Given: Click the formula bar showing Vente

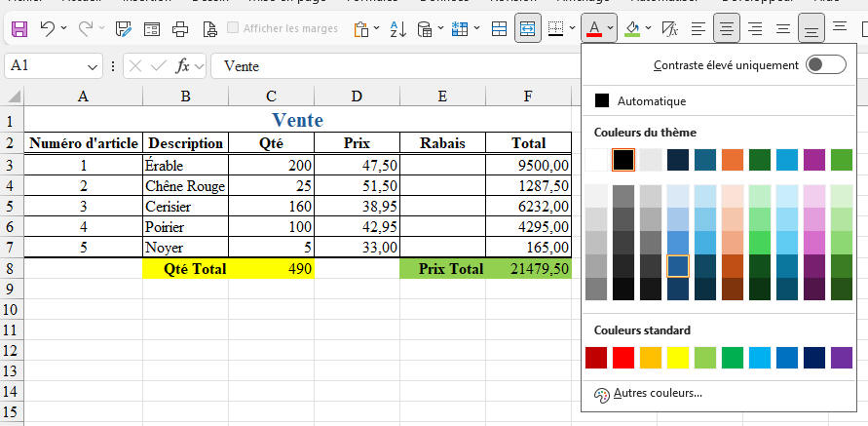Looking at the screenshot, I should (x=396, y=66).
